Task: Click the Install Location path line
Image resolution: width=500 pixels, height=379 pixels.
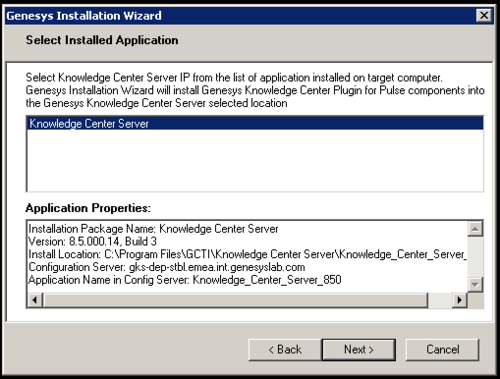Action: tap(247, 254)
